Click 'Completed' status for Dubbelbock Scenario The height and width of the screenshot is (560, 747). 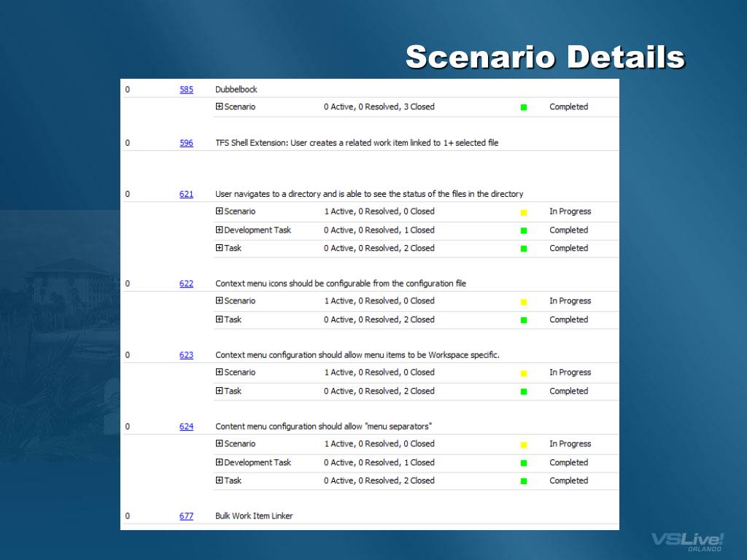pos(569,106)
